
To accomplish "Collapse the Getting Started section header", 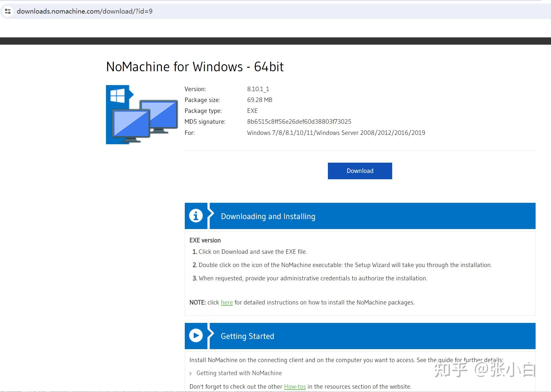I will 360,336.
